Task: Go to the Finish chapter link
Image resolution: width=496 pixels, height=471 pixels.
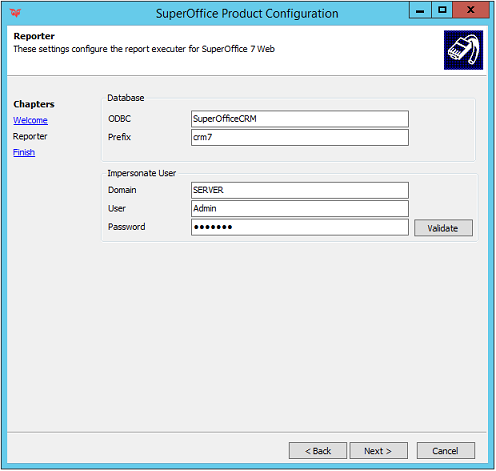Action: (24, 152)
